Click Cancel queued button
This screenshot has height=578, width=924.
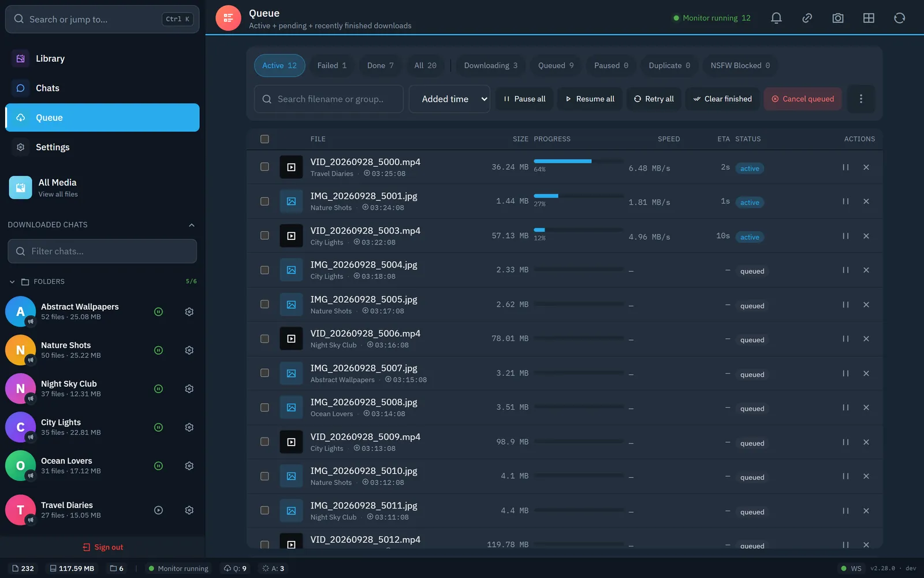[x=803, y=99]
